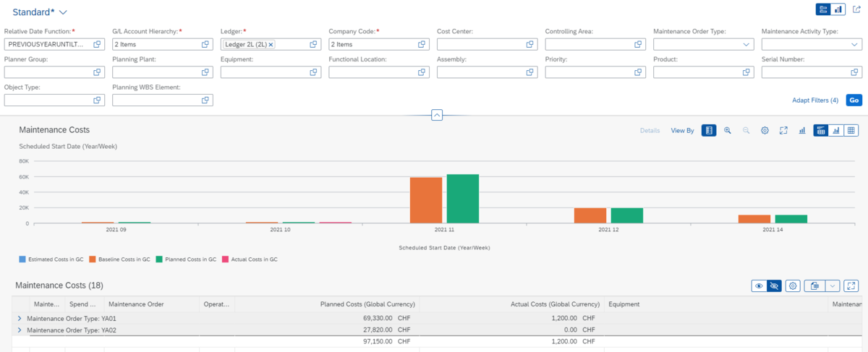
Task: Maximize the Maintenance Costs chart to full screen
Action: point(783,131)
